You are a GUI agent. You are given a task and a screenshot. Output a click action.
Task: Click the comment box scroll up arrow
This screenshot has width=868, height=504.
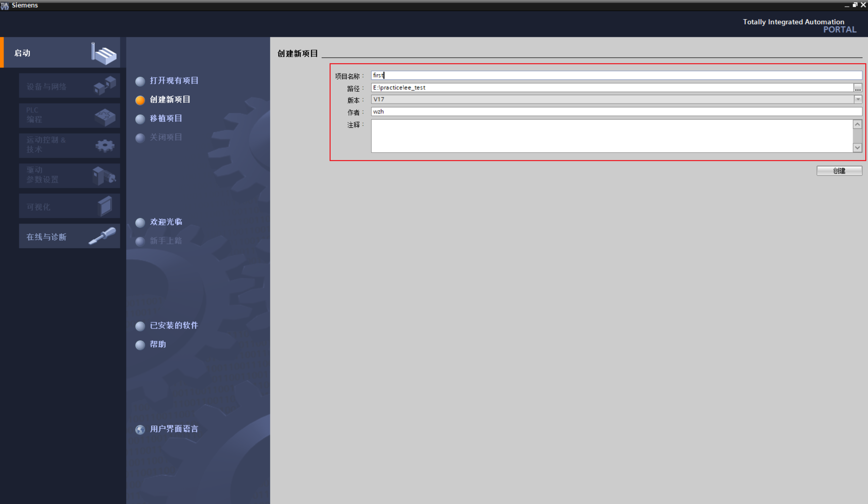857,124
